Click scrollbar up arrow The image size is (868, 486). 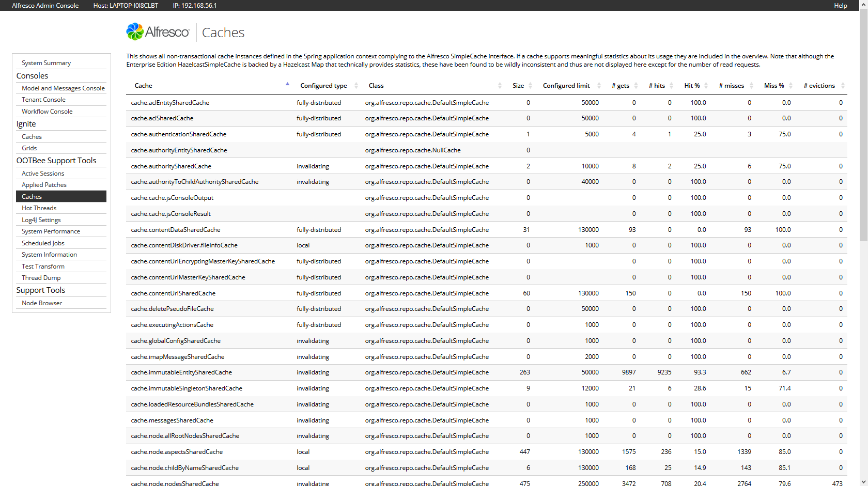pos(863,4)
